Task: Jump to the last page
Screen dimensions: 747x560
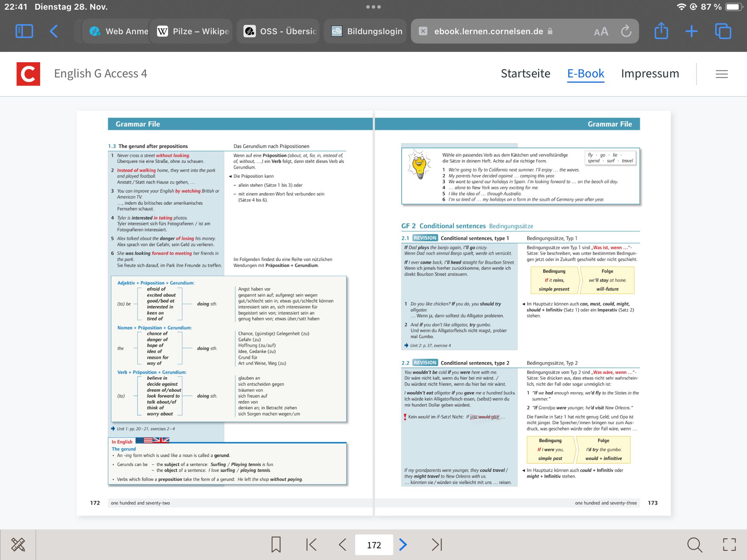Action: click(x=437, y=544)
